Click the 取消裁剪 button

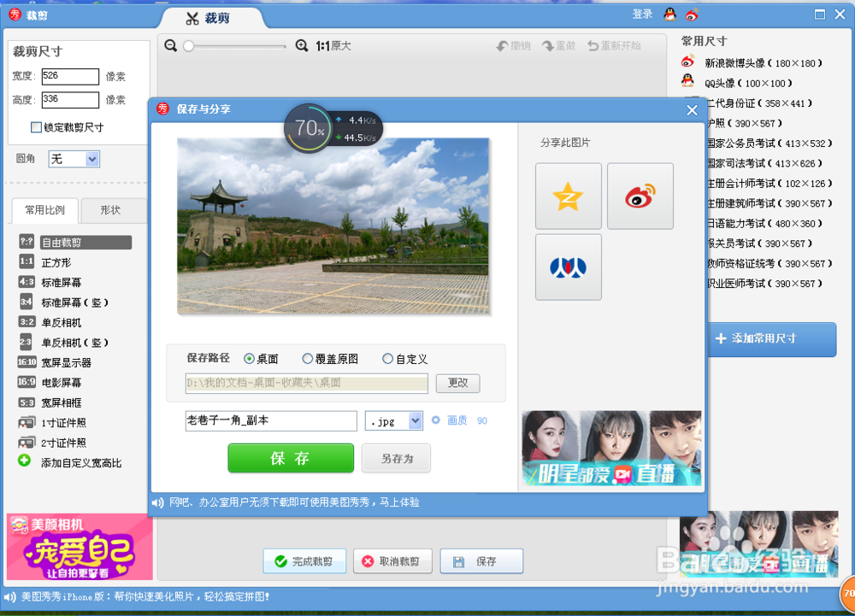tap(392, 561)
